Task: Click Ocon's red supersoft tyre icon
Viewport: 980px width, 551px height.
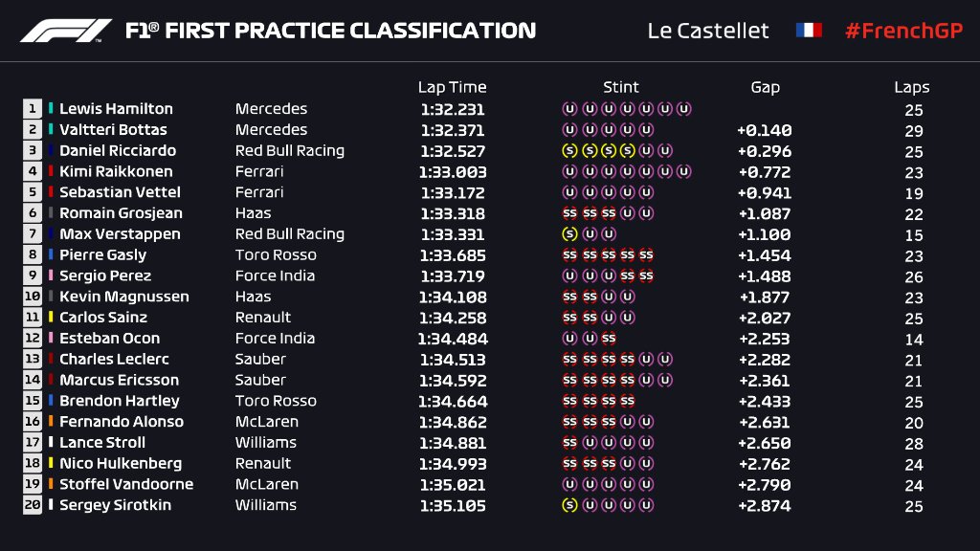Action: (609, 338)
